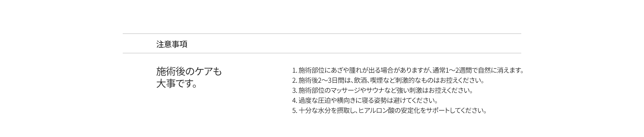Select list item 1 about あざや腫れ
The width and height of the screenshot is (644, 137).
(408, 70)
